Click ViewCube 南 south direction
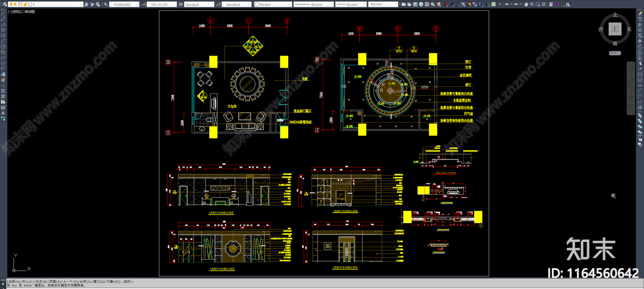Viewport: 644px width, 289px height. [x=615, y=44]
